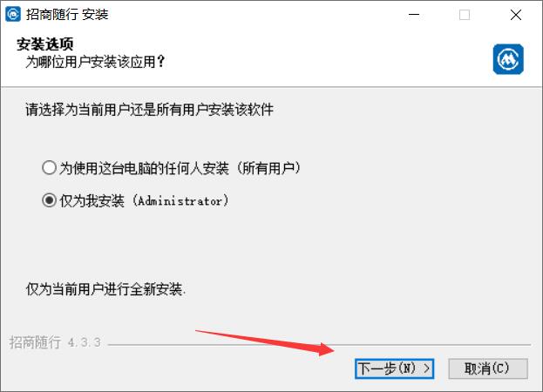Close the 招商随行 installer window
The image size is (543, 392).
516,15
